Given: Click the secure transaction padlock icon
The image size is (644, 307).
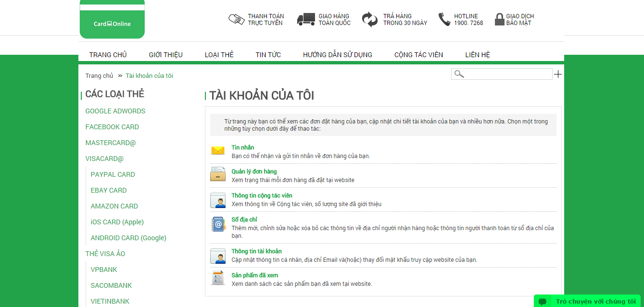Looking at the screenshot, I should [x=499, y=20].
